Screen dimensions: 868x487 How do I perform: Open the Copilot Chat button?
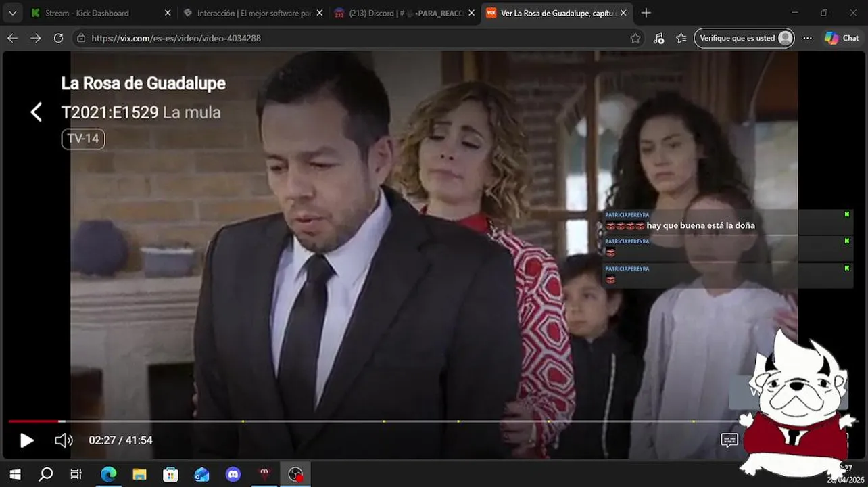[842, 38]
